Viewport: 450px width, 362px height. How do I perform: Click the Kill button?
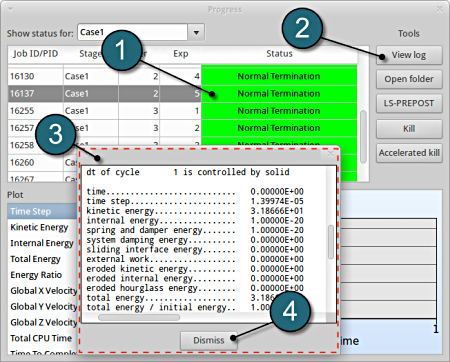tap(409, 129)
